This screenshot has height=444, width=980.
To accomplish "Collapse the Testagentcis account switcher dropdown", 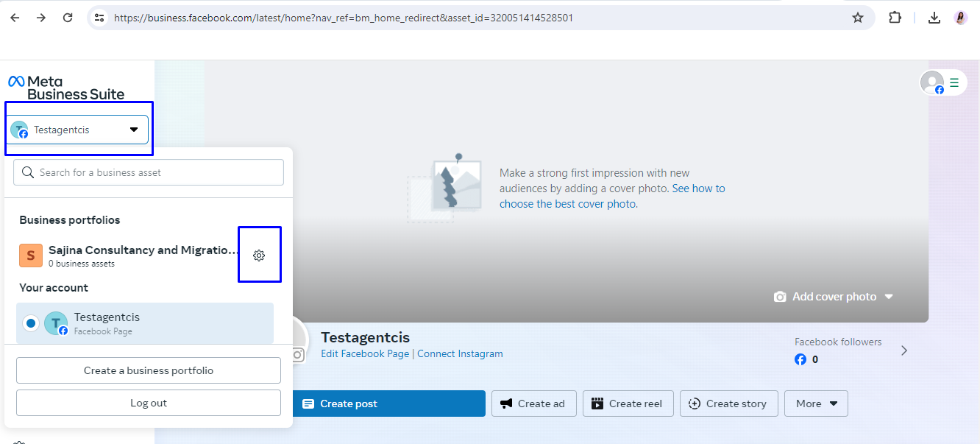I will [78, 130].
